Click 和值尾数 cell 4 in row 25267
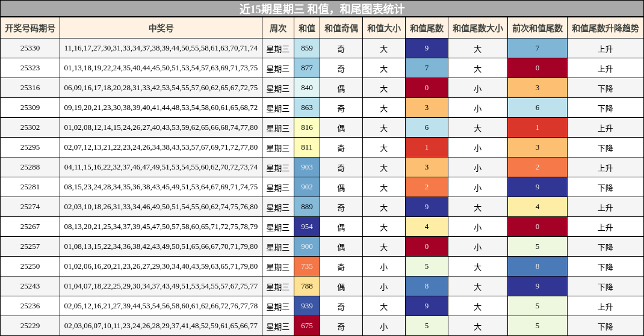This screenshot has height=336, width=644. (x=426, y=227)
